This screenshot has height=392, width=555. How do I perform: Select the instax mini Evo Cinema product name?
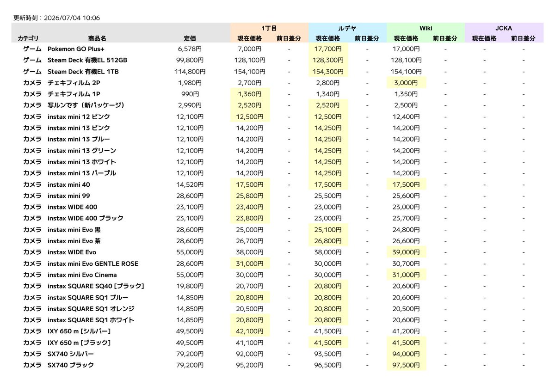(82, 275)
